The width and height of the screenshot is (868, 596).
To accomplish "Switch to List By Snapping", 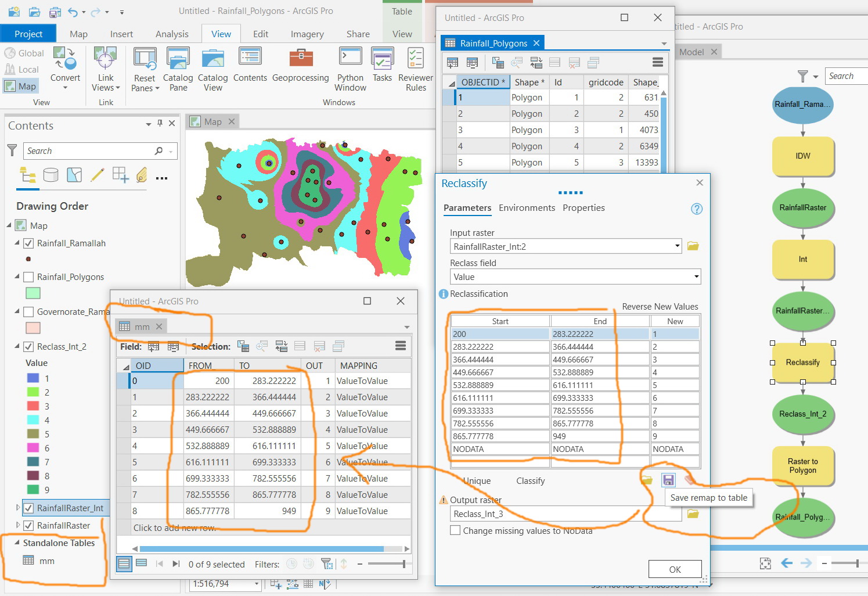I will (120, 175).
